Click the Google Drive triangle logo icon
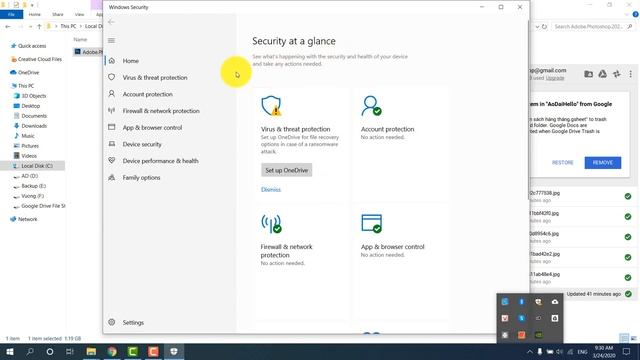The width and height of the screenshot is (640, 360). (x=602, y=74)
